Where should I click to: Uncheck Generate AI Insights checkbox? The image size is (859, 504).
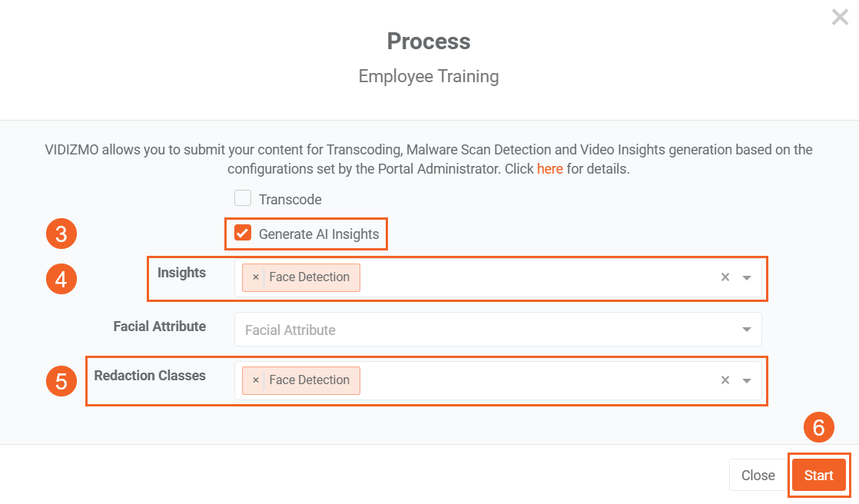coord(243,233)
